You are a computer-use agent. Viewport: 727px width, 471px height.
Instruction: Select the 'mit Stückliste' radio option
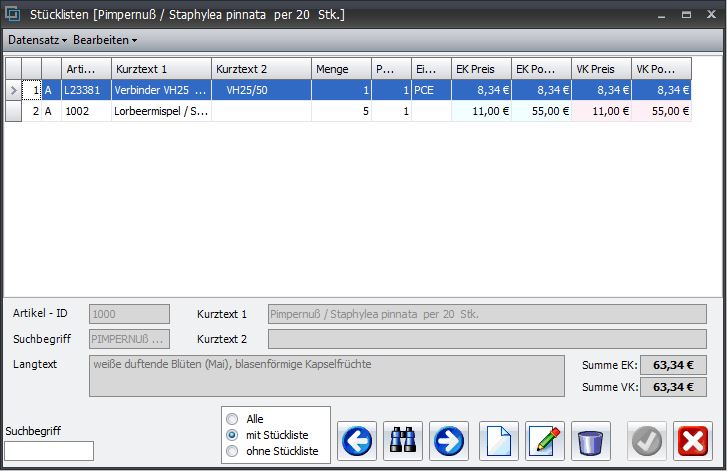coord(233,435)
